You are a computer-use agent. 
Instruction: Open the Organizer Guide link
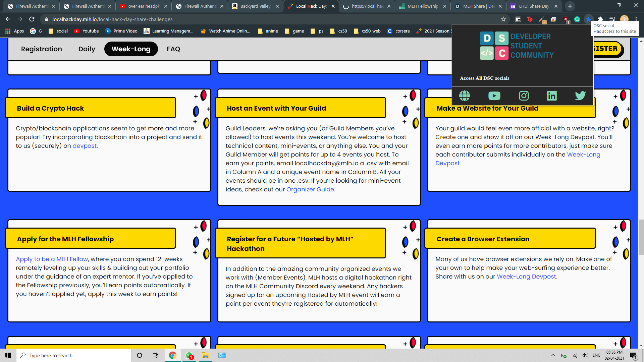tap(310, 189)
